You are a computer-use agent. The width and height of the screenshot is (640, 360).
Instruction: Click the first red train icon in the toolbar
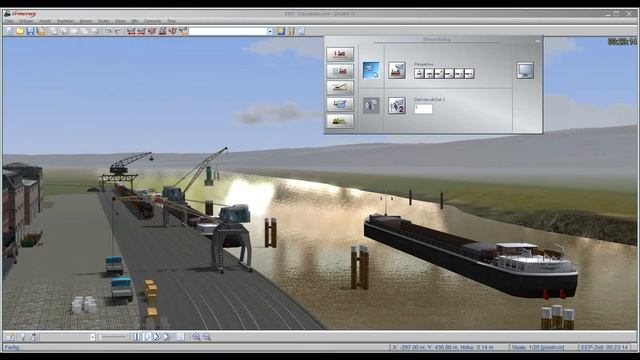coord(131,31)
